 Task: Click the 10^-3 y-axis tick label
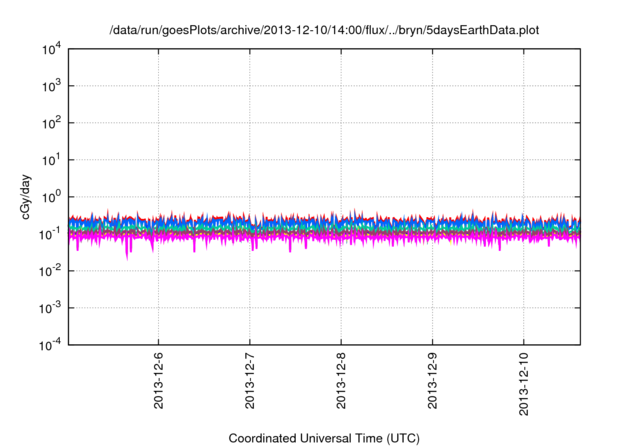(x=50, y=308)
